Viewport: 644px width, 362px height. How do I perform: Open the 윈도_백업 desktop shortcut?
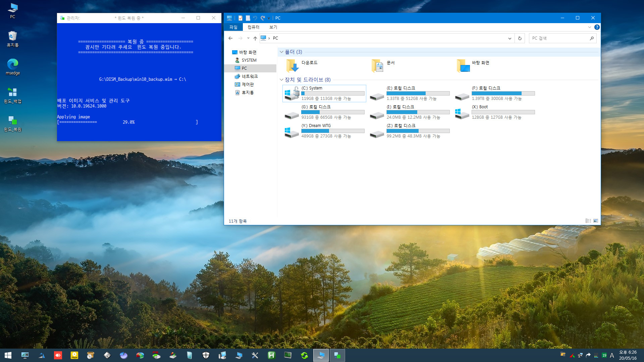coord(13,95)
